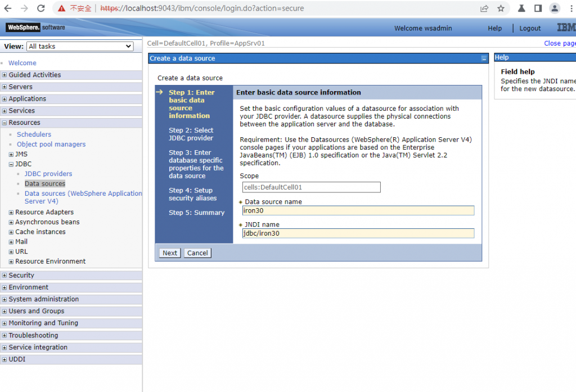This screenshot has width=576, height=392.
Task: Bookmark page with the star icon
Action: [x=501, y=8]
